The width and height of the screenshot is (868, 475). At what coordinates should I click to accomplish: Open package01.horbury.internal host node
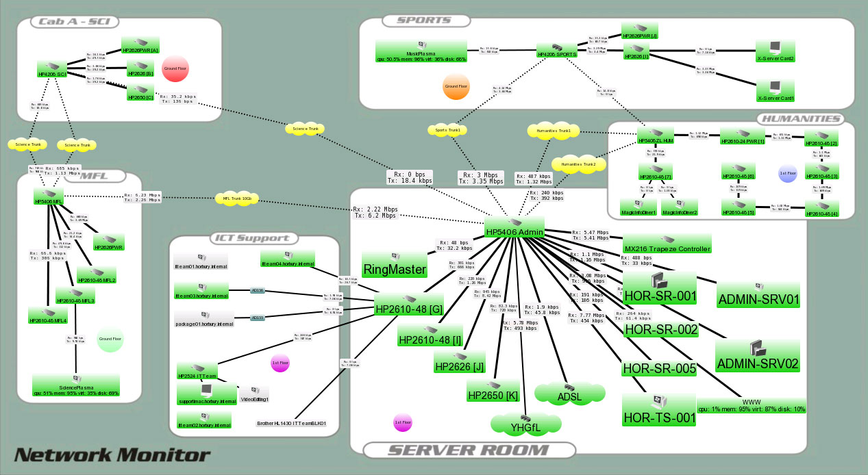click(x=205, y=318)
